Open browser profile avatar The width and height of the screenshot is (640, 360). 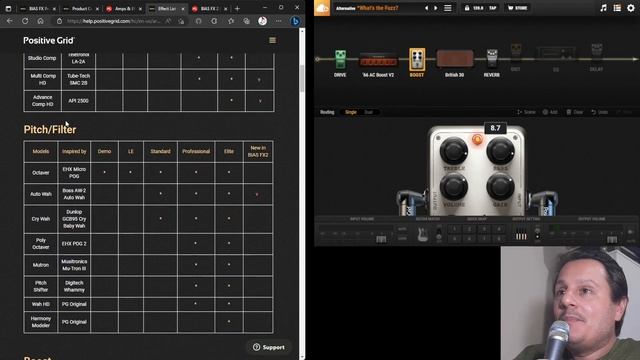262,21
